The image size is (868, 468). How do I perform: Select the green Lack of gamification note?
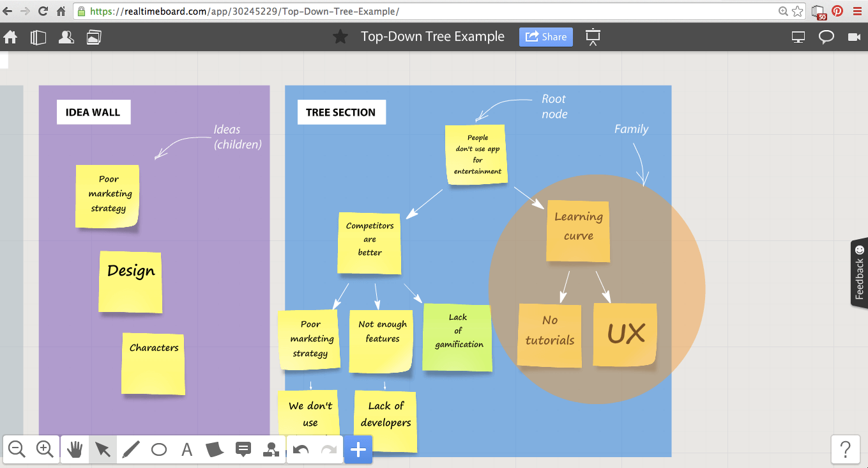coord(457,338)
